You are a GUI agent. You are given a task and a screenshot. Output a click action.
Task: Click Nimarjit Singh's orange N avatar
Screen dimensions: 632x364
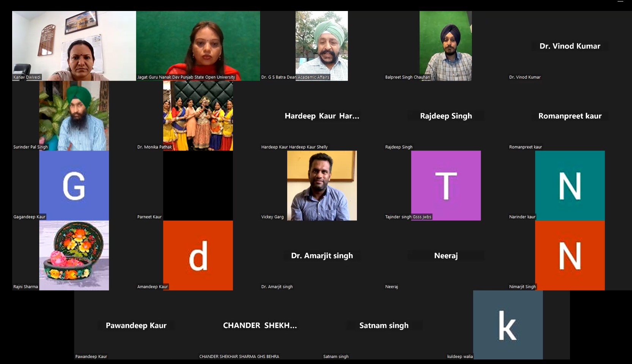click(570, 256)
